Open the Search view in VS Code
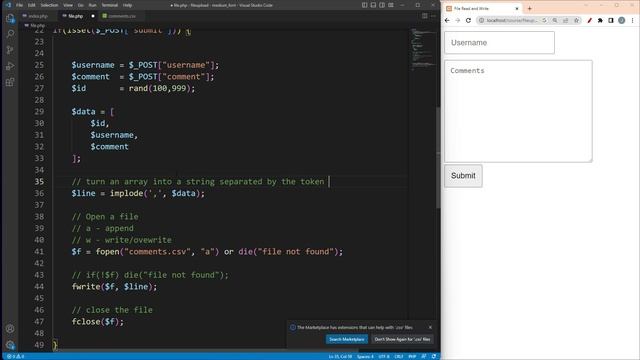This screenshot has height=360, width=640. [10, 34]
